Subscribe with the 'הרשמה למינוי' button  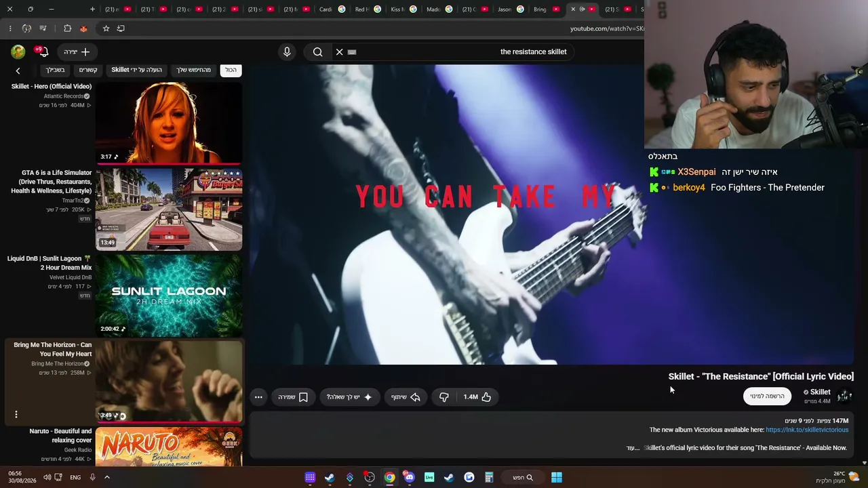tap(767, 396)
